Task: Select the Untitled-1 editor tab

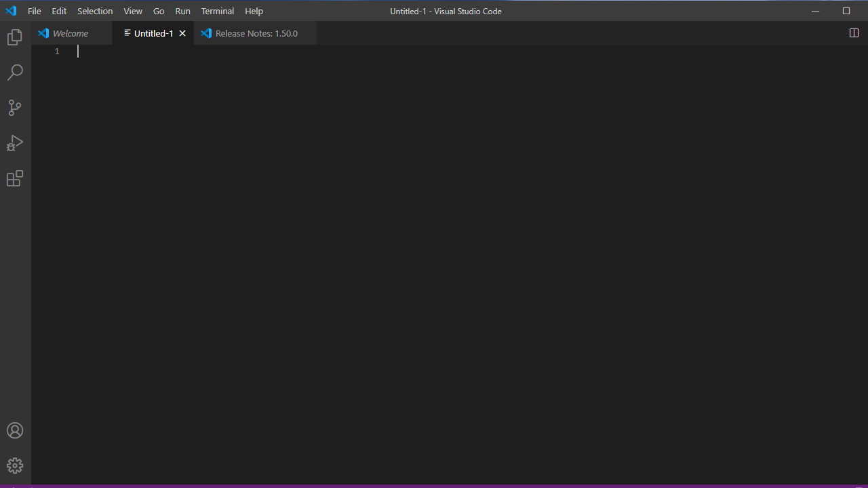Action: tap(153, 33)
